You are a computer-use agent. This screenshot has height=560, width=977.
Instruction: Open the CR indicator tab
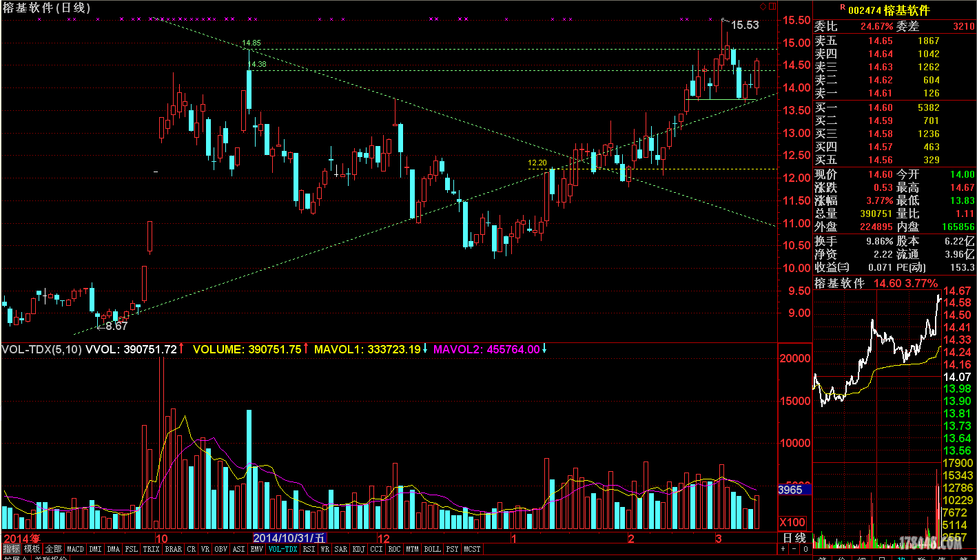pos(191,549)
